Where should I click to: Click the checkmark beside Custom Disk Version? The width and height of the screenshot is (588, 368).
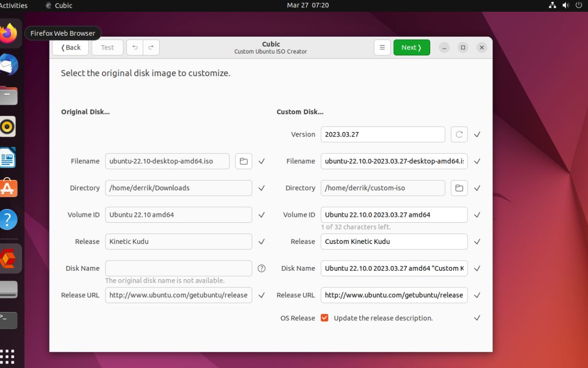point(477,134)
